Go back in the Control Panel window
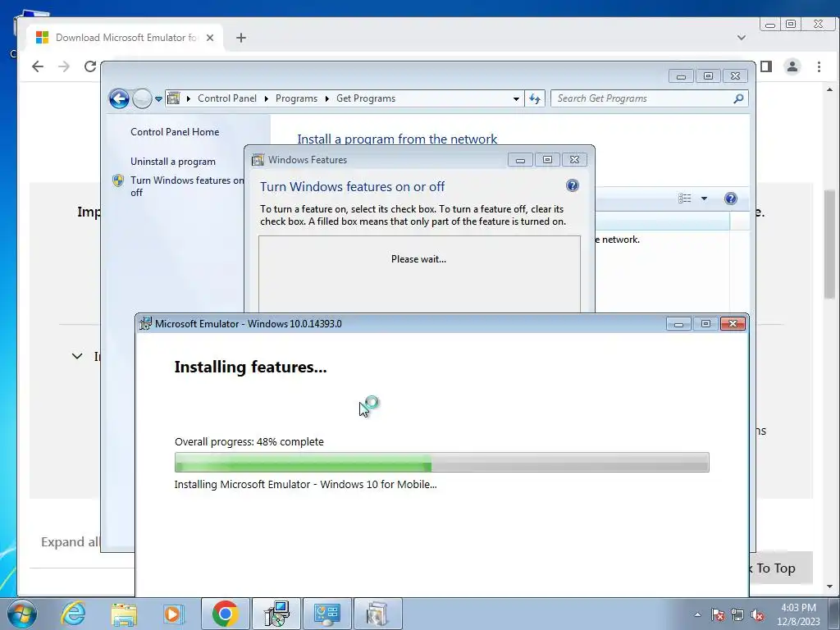 click(x=119, y=98)
